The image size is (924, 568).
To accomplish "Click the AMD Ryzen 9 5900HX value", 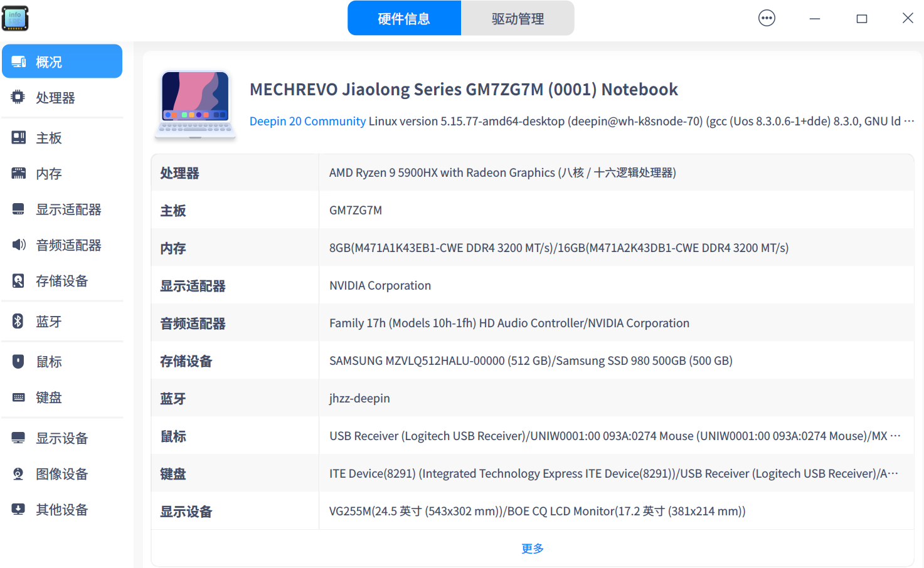I will [x=502, y=172].
